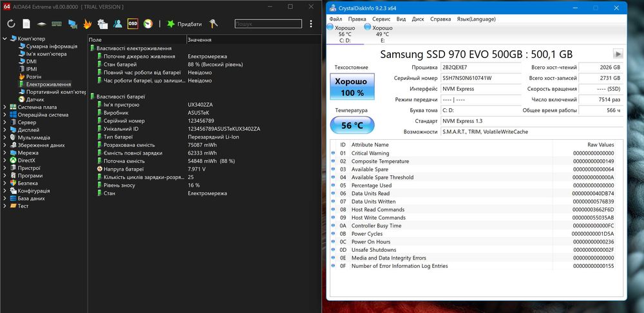Select База даних tree item

tap(31, 198)
